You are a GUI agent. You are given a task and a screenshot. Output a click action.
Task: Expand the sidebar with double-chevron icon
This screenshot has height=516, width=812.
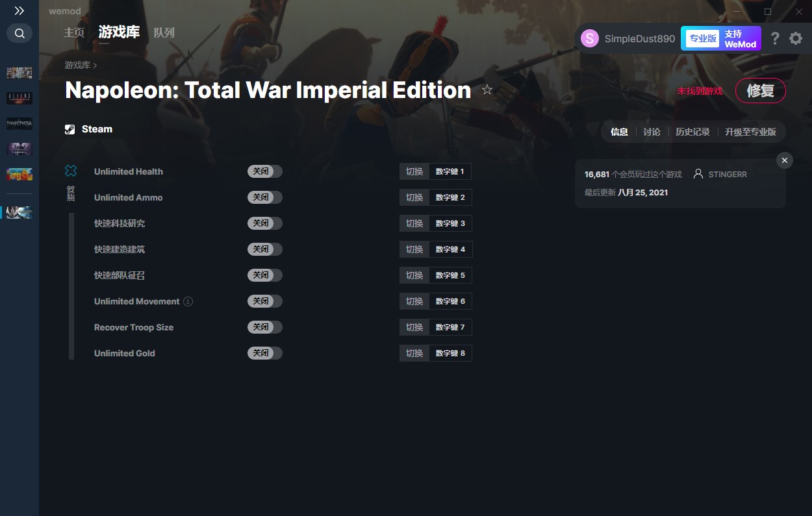(x=19, y=11)
